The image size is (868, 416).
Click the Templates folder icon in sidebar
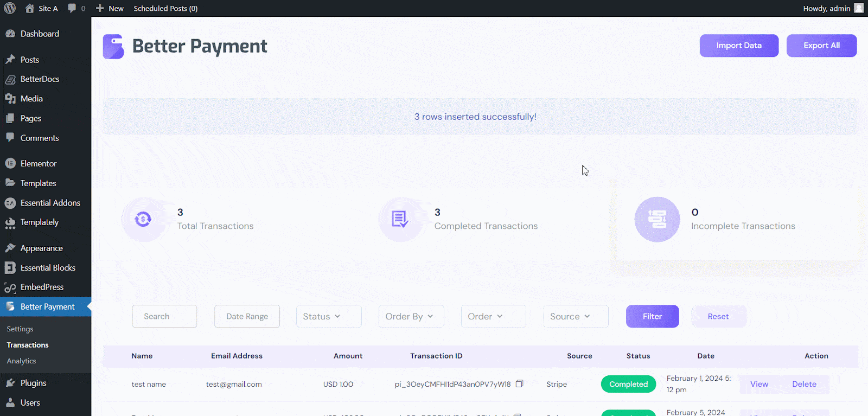10,183
